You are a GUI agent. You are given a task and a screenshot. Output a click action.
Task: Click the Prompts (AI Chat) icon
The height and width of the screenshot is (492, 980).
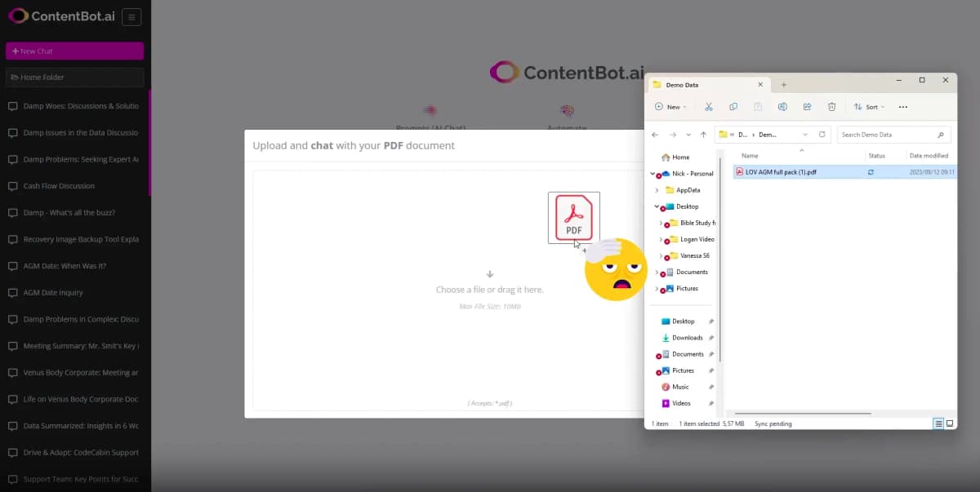tap(430, 111)
